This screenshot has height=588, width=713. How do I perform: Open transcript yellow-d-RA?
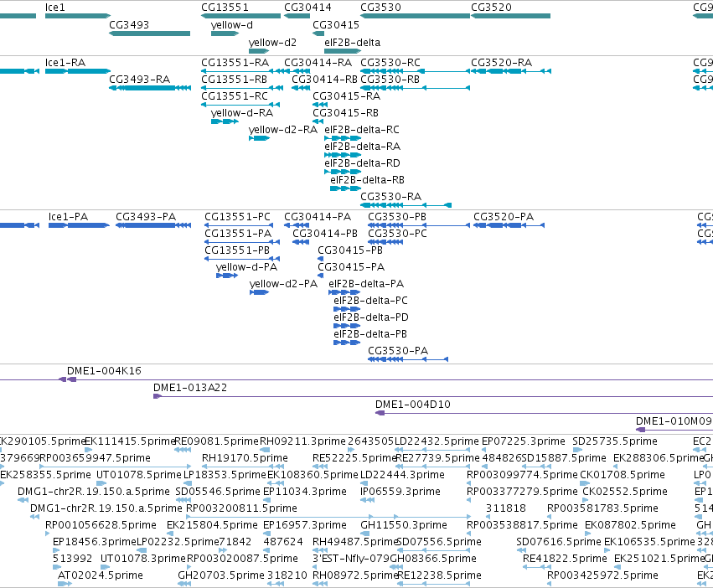pos(242,113)
